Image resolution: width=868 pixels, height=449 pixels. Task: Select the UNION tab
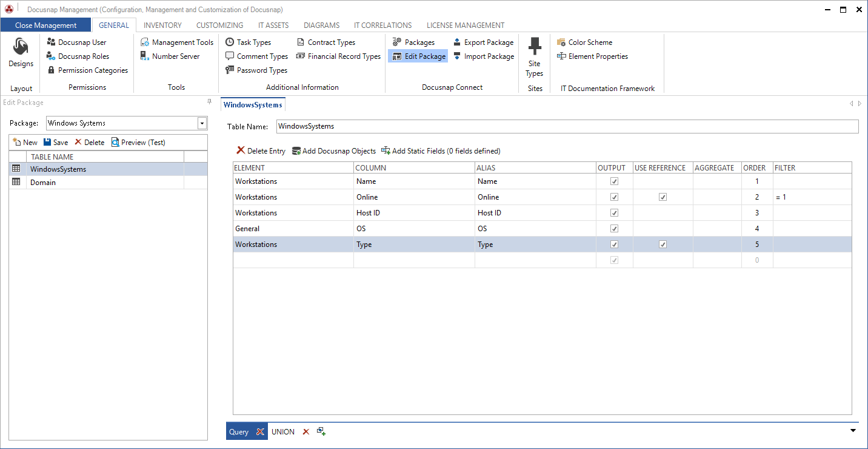tap(283, 432)
